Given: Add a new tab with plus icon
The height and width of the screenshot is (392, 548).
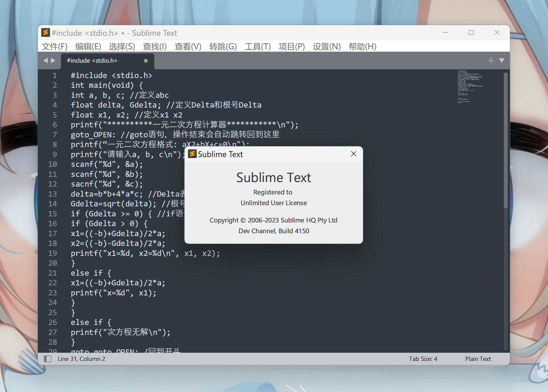Looking at the screenshot, I should click(491, 60).
